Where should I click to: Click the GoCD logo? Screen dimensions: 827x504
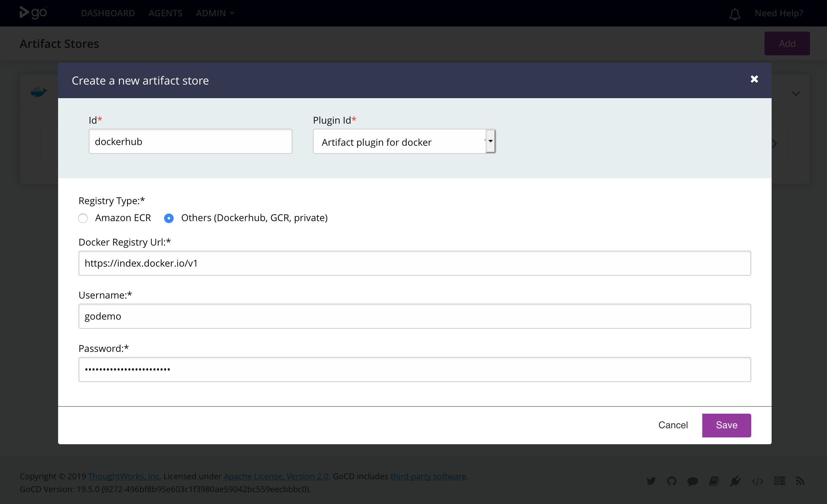click(x=33, y=13)
